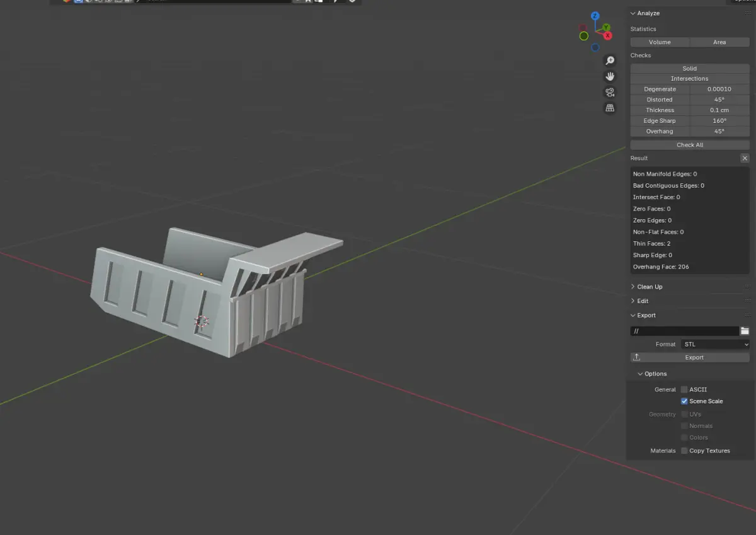Screen dimensions: 756x535
Task: Select the Zero Faces: 0 result
Action: pyautogui.click(x=651, y=209)
